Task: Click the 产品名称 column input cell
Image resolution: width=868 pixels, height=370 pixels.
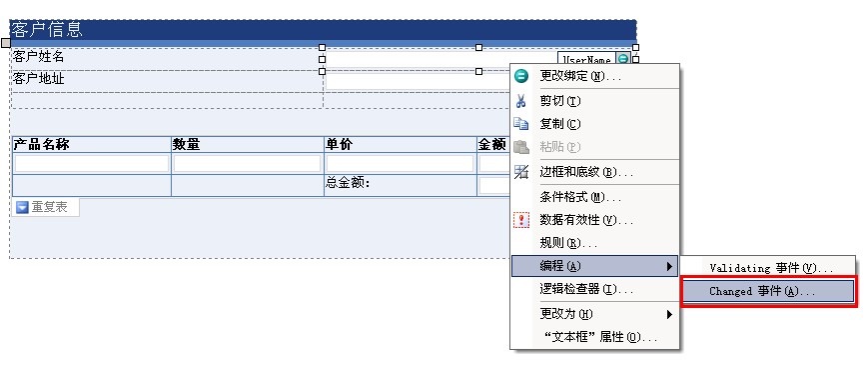Action: pos(92,163)
